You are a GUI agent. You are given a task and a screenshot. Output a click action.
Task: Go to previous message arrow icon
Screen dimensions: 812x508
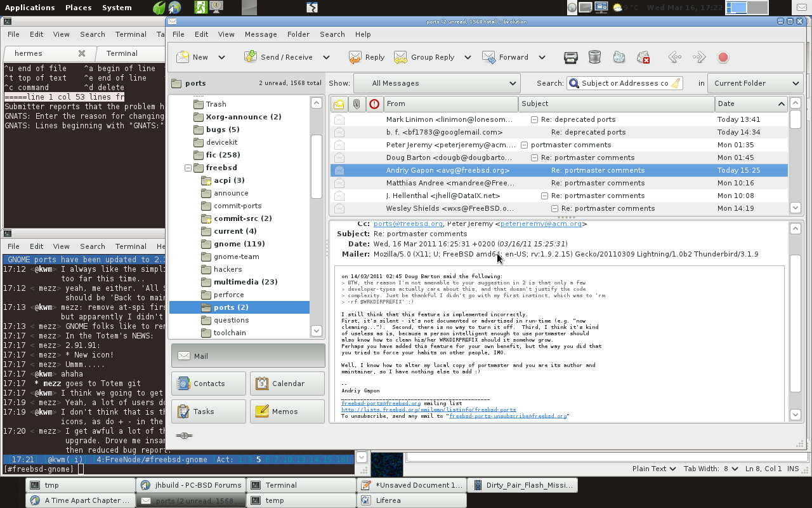675,57
